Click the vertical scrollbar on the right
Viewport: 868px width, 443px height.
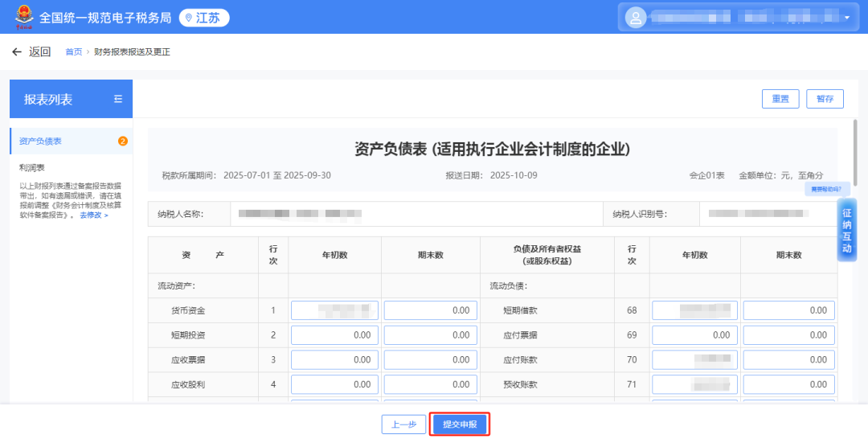point(855,161)
